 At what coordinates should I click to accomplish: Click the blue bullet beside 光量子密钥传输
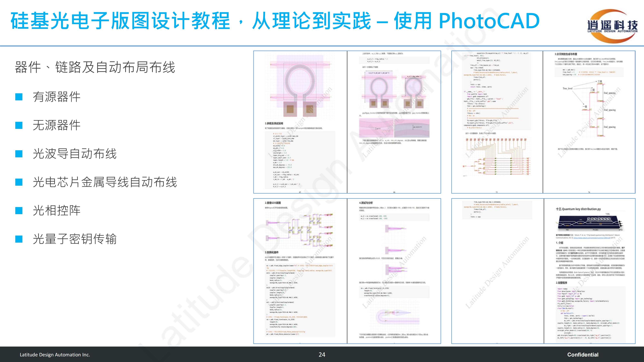pyautogui.click(x=19, y=239)
